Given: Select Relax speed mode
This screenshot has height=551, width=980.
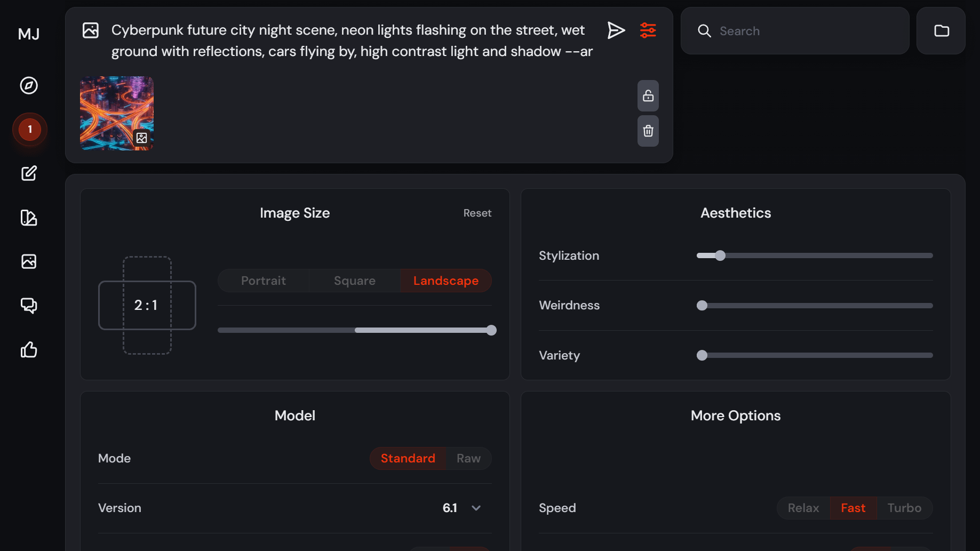Looking at the screenshot, I should (803, 508).
